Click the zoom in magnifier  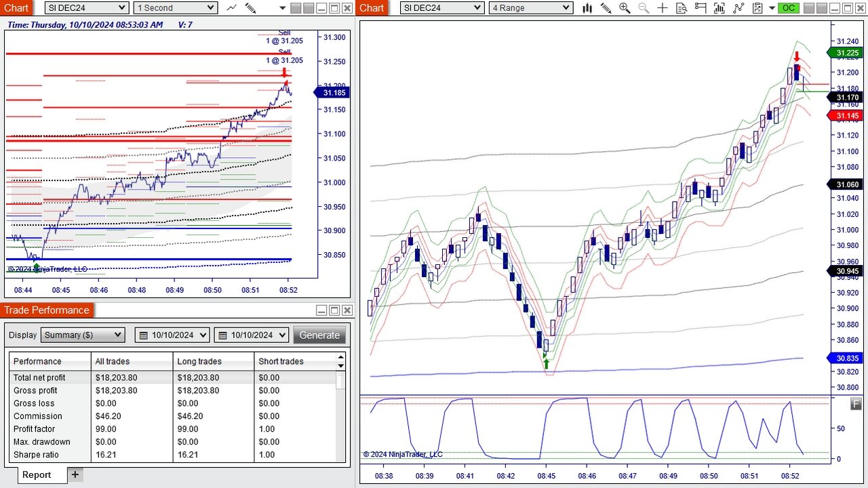(625, 8)
